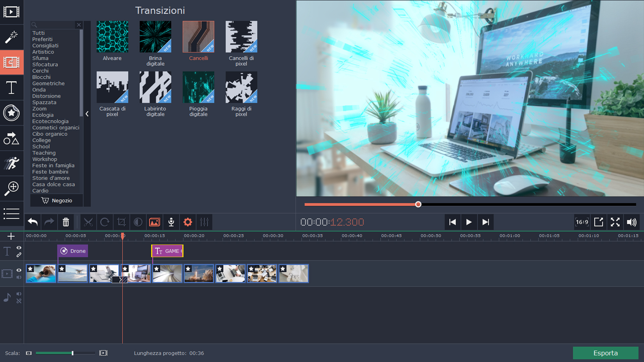
Task: Open the Filters magic wand tab
Action: (x=11, y=37)
